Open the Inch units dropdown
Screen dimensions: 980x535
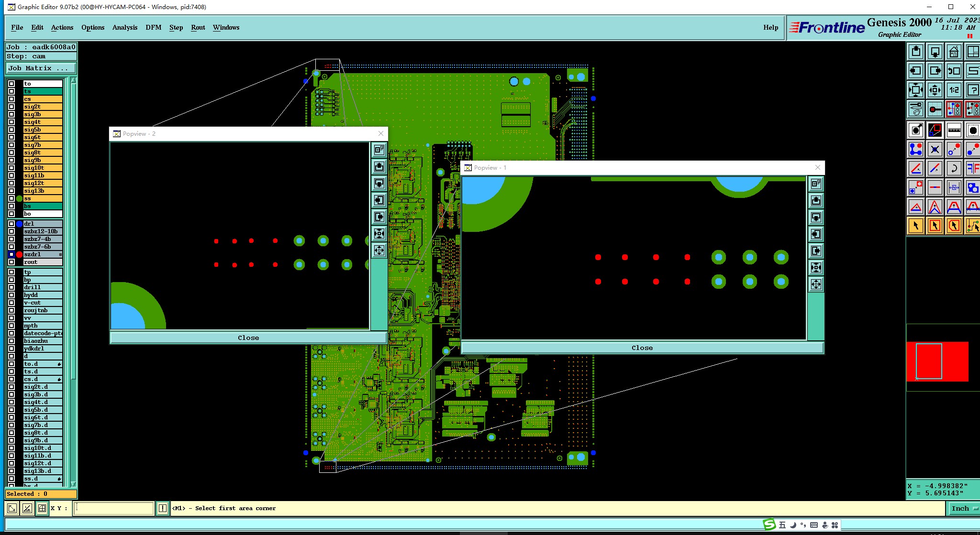(963, 509)
